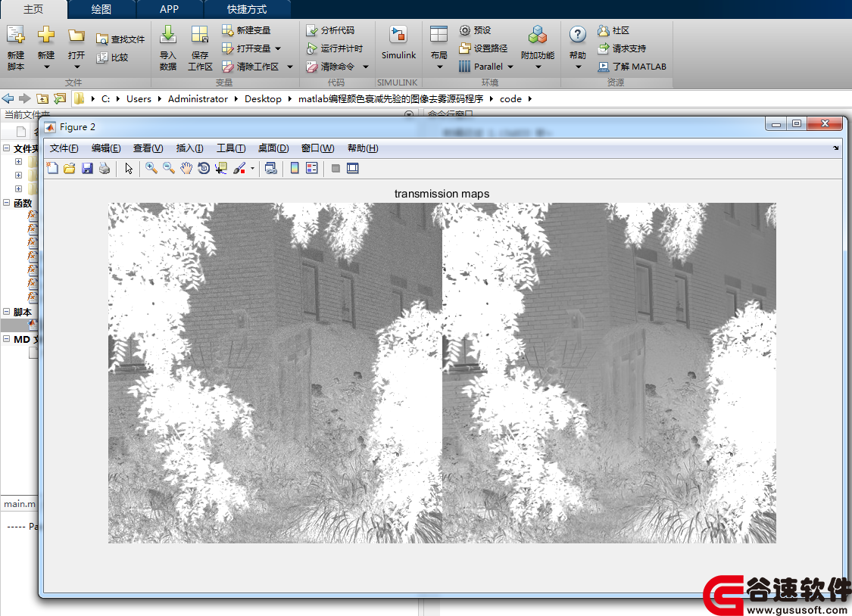Click the 新建变量 new variable icon
This screenshot has width=852, height=616.
coord(228,30)
